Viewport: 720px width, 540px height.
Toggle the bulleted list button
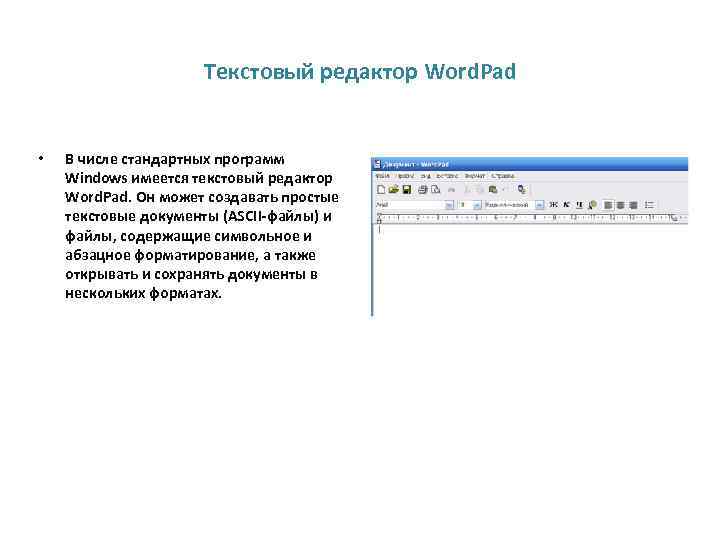(650, 205)
